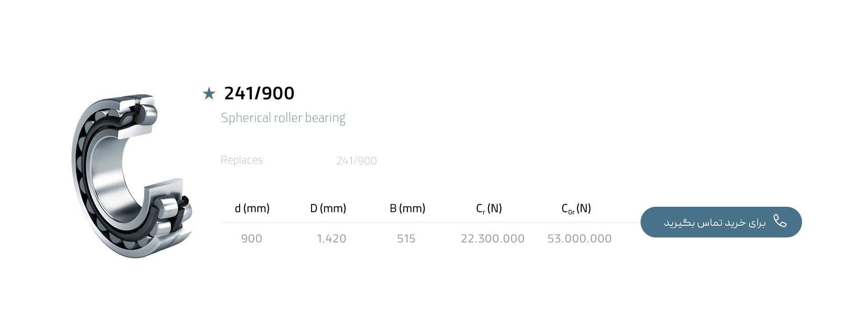Image resolution: width=868 pixels, height=316 pixels.
Task: Click the B (mm) column header
Action: pos(407,209)
